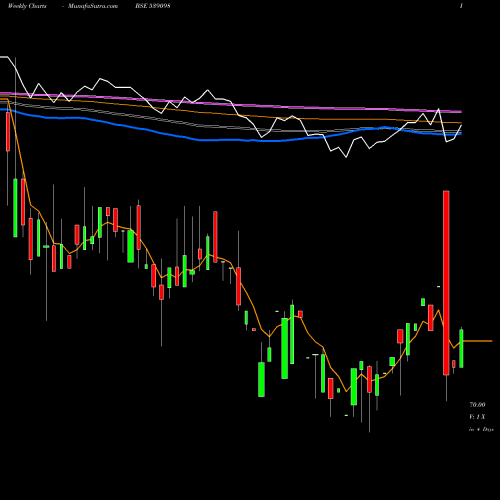The image size is (500, 500).
Task: Click the last green candlestick on the chart
Action: (x=461, y=348)
